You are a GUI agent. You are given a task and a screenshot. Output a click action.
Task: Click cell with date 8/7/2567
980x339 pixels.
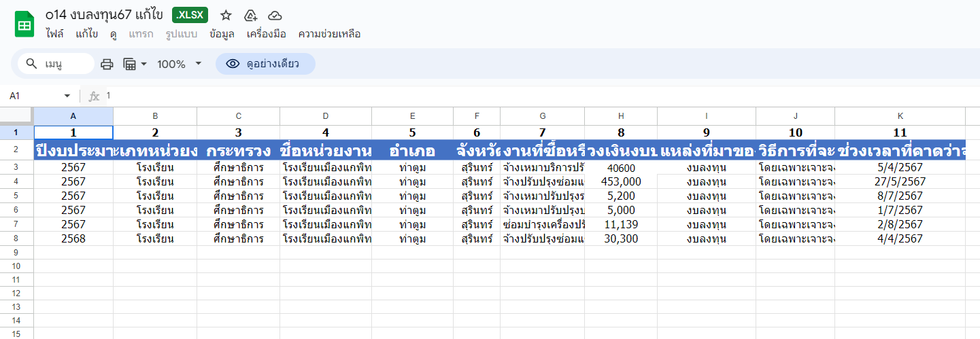900,196
